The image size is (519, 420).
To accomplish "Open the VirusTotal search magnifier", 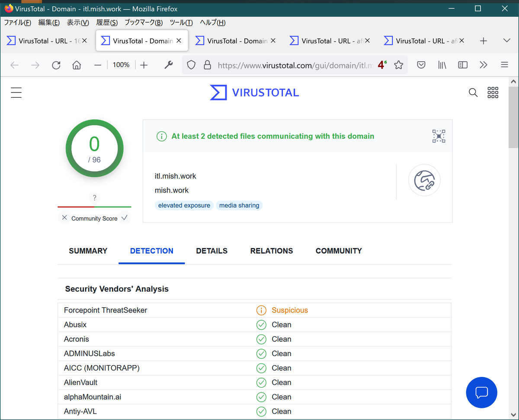I will [x=473, y=92].
